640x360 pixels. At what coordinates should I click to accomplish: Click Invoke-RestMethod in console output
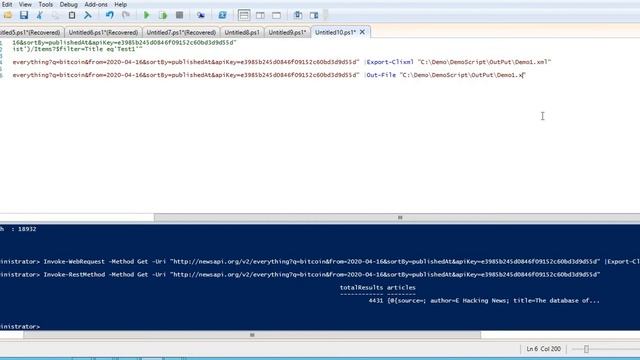74,275
